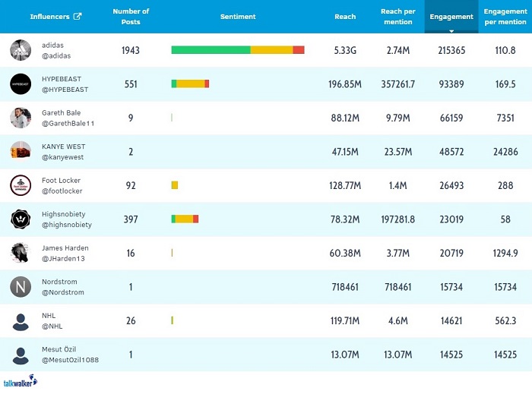
Task: Toggle the Engagement sort arrow
Action: coord(451,31)
